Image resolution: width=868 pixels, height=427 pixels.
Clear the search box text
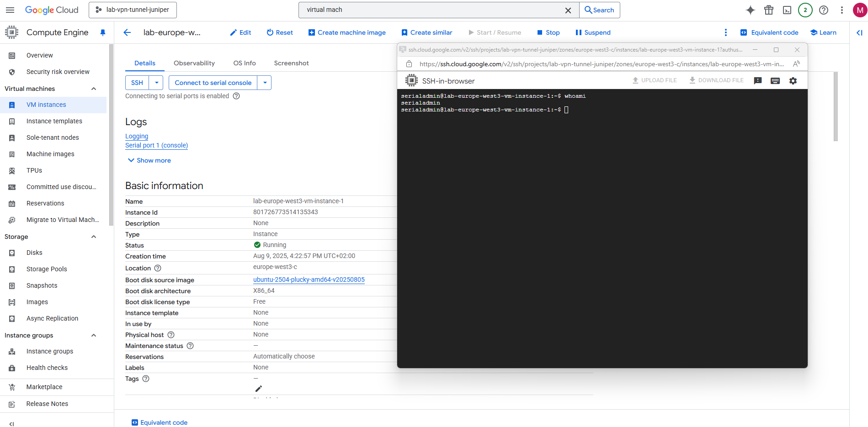coord(568,10)
